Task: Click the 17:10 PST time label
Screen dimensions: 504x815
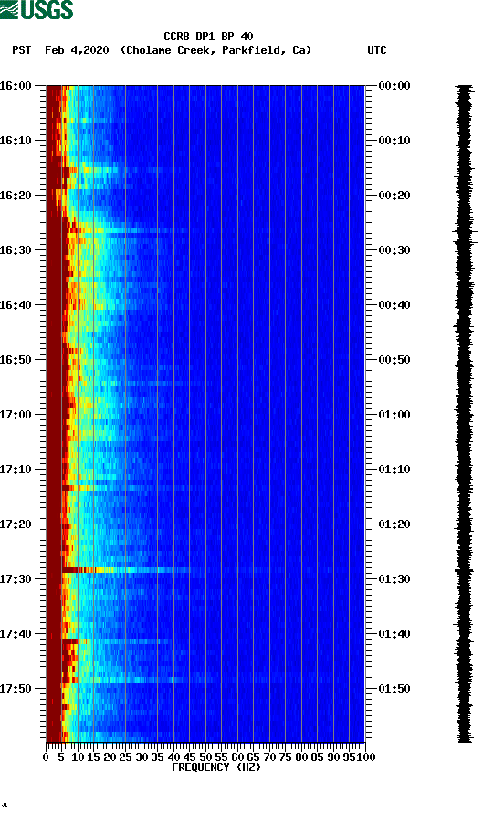Action: [x=16, y=470]
